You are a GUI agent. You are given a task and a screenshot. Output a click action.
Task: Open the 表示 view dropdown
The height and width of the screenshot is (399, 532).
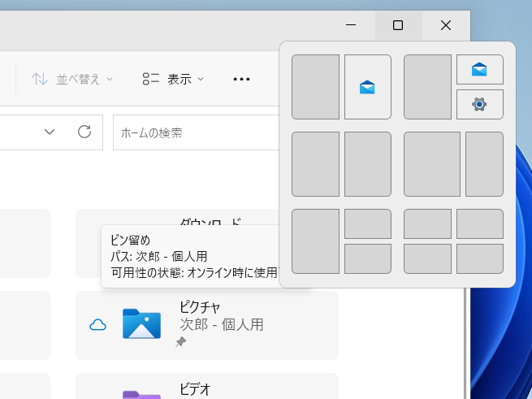[x=173, y=79]
